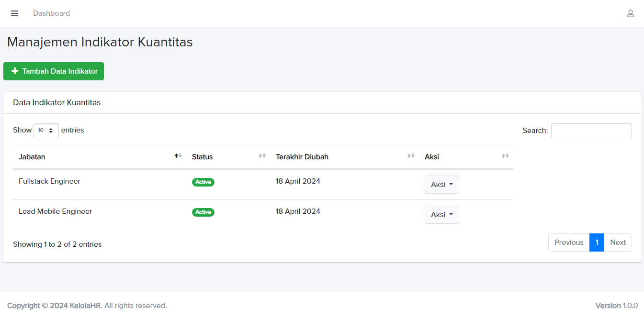Go to the Next page
The width and height of the screenshot is (644, 319).
618,242
